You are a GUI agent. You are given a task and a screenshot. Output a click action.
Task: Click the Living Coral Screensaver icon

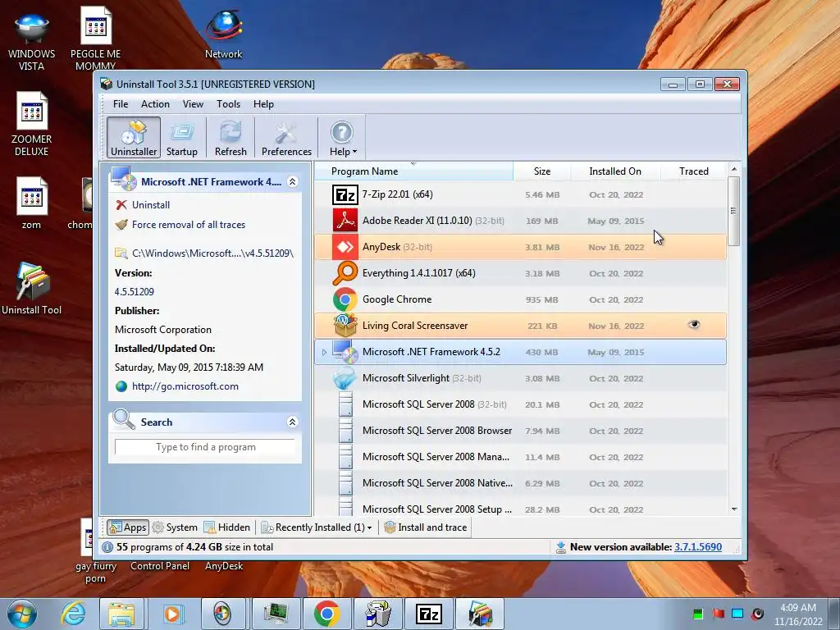[345, 325]
